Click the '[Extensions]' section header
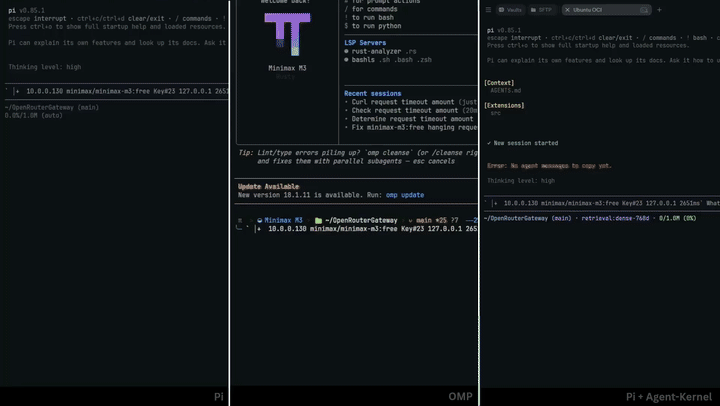 [504, 106]
